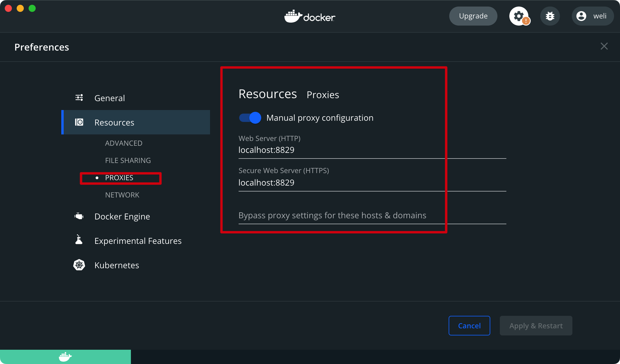The height and width of the screenshot is (364, 620).
Task: Toggle off Manual proxy configuration switch
Action: (x=250, y=118)
